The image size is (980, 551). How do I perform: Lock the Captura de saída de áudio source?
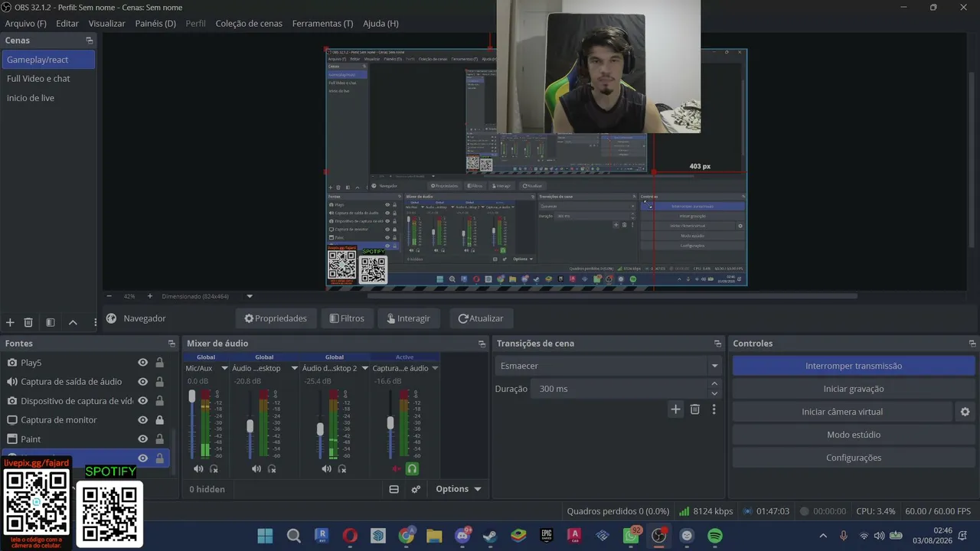pyautogui.click(x=159, y=382)
